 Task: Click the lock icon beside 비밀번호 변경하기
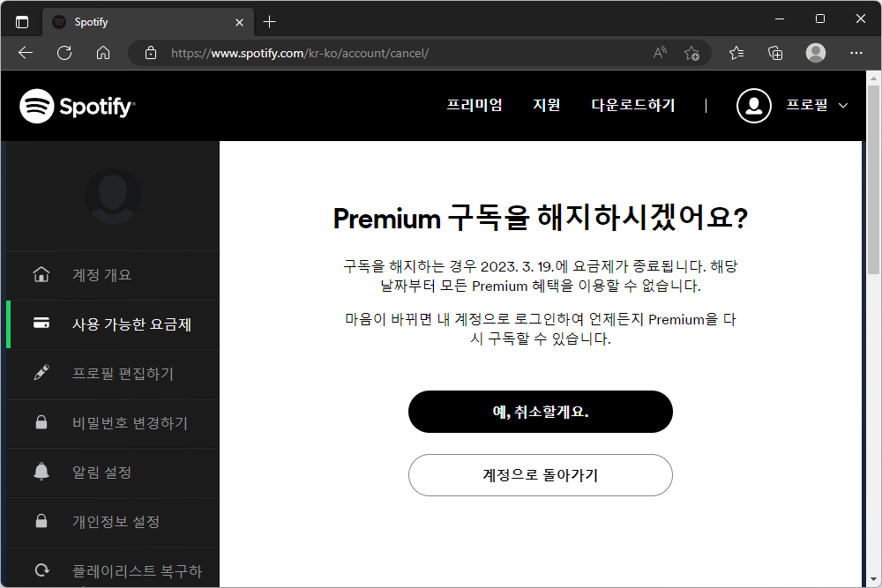pos(41,422)
